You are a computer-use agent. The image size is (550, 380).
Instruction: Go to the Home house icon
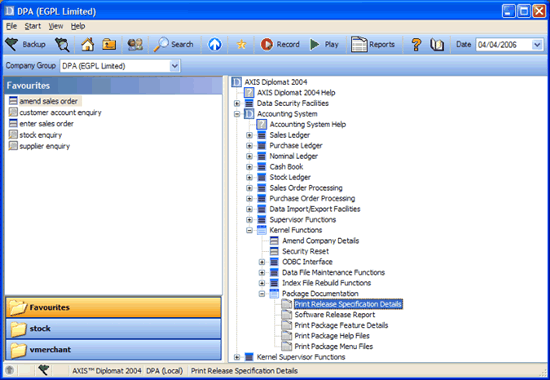88,45
